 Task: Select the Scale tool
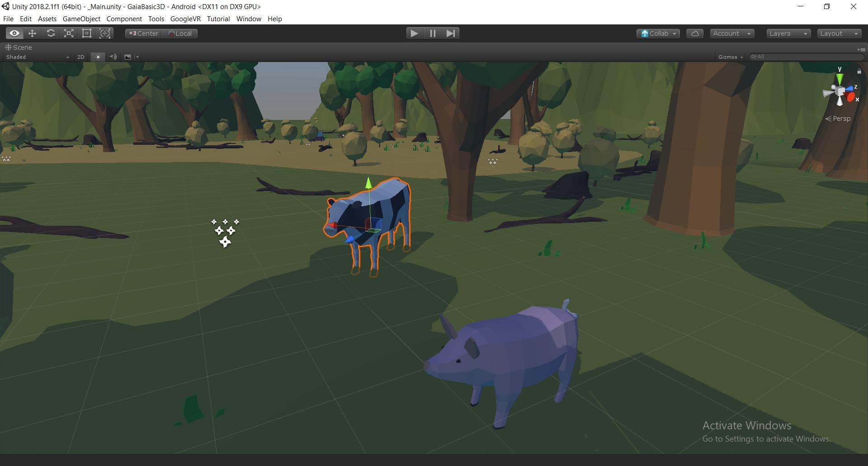point(69,33)
